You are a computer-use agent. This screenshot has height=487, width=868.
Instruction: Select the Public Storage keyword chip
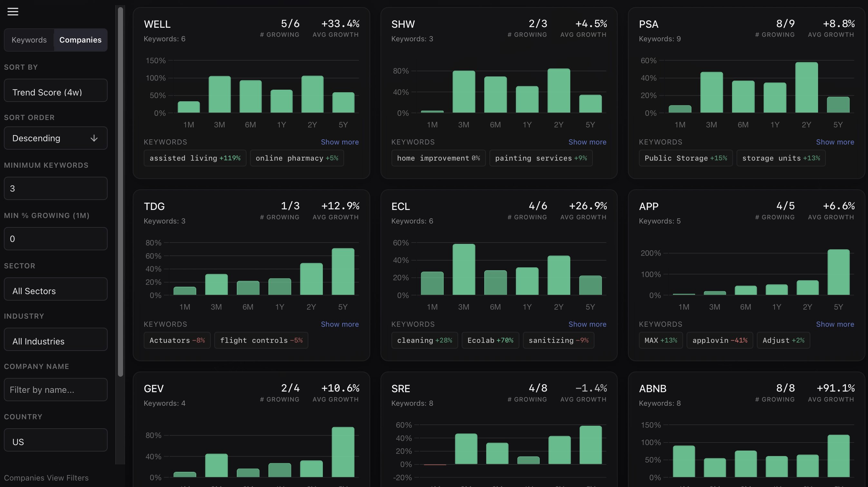point(686,158)
